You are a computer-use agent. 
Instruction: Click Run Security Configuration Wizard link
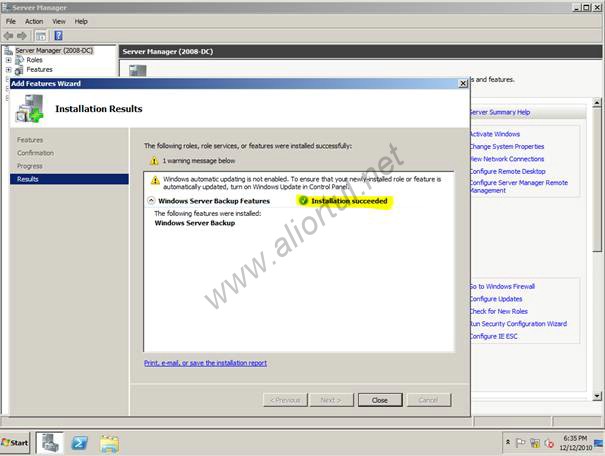519,324
